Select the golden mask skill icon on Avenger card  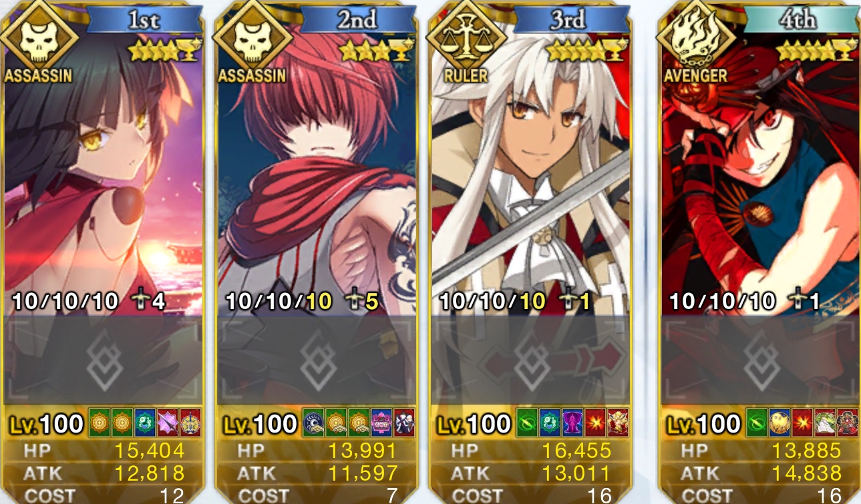point(780,422)
